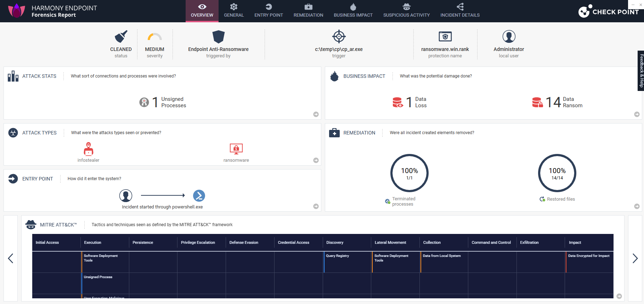Screen dimensions: 644x304
Task: Click the REMEDIATION section title
Action: [x=359, y=133]
